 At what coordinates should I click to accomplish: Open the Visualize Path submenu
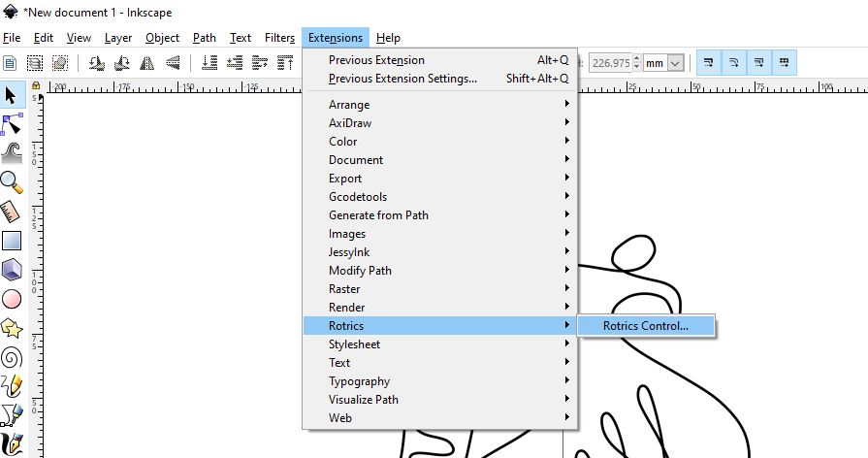point(440,400)
